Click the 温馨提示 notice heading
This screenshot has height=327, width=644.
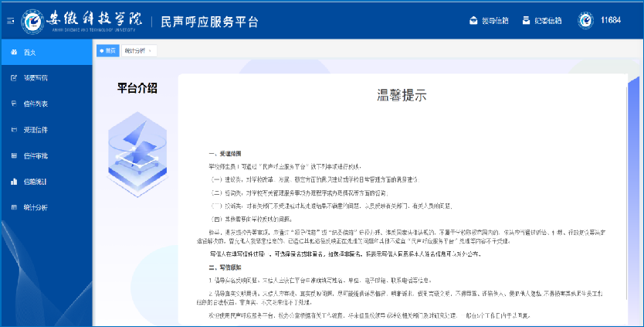click(402, 96)
